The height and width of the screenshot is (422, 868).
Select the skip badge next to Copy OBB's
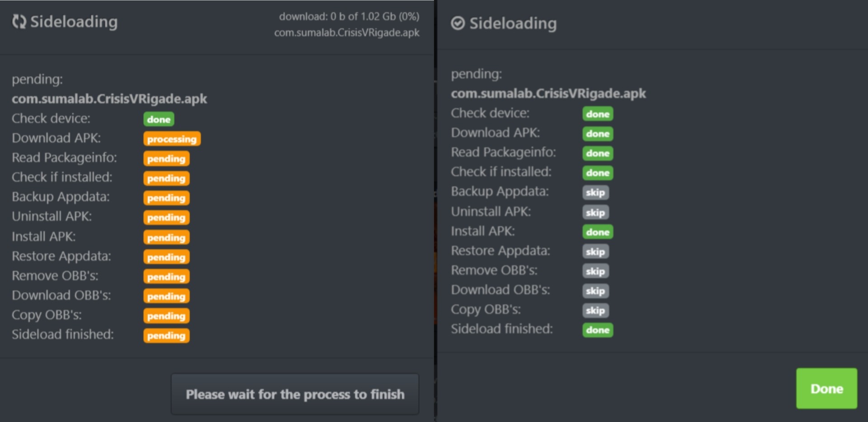[595, 310]
